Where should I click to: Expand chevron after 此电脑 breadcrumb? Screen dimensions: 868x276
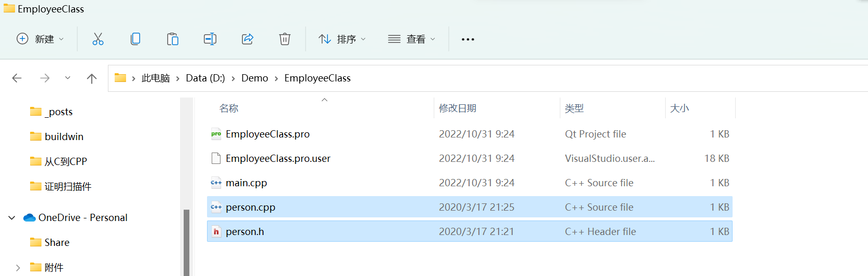pos(178,78)
